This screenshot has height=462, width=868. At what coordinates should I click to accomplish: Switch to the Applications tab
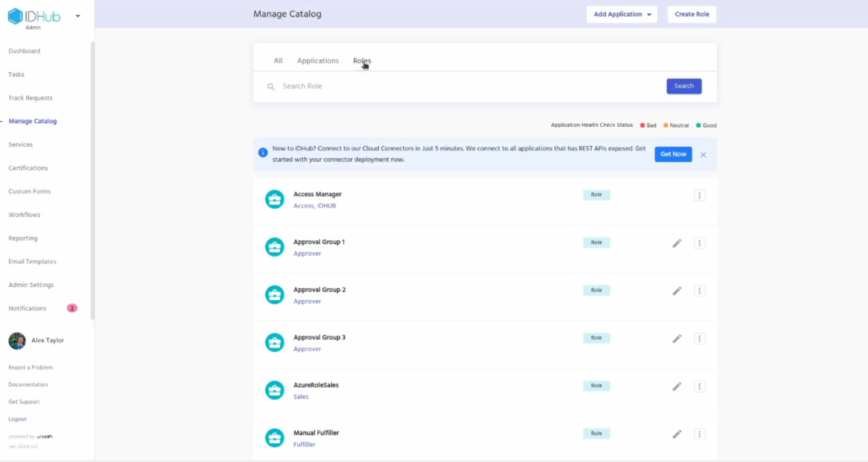click(x=318, y=61)
